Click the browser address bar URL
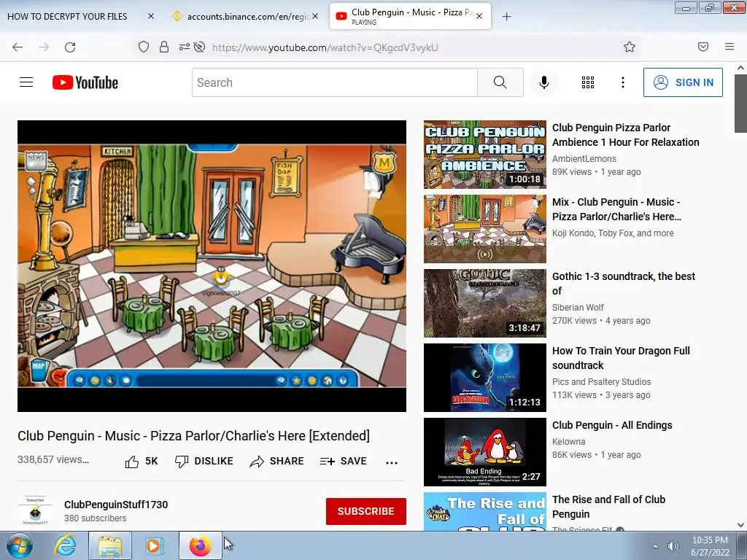 pyautogui.click(x=325, y=47)
